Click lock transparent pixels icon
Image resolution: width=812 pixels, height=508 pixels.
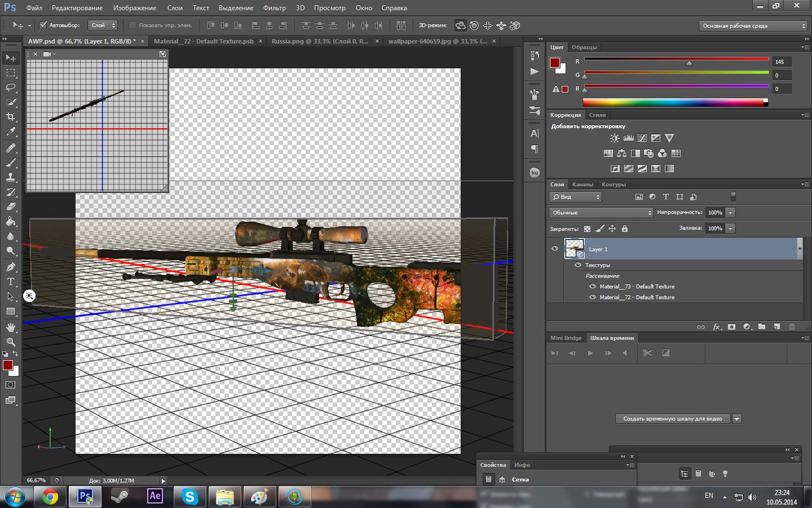point(587,228)
